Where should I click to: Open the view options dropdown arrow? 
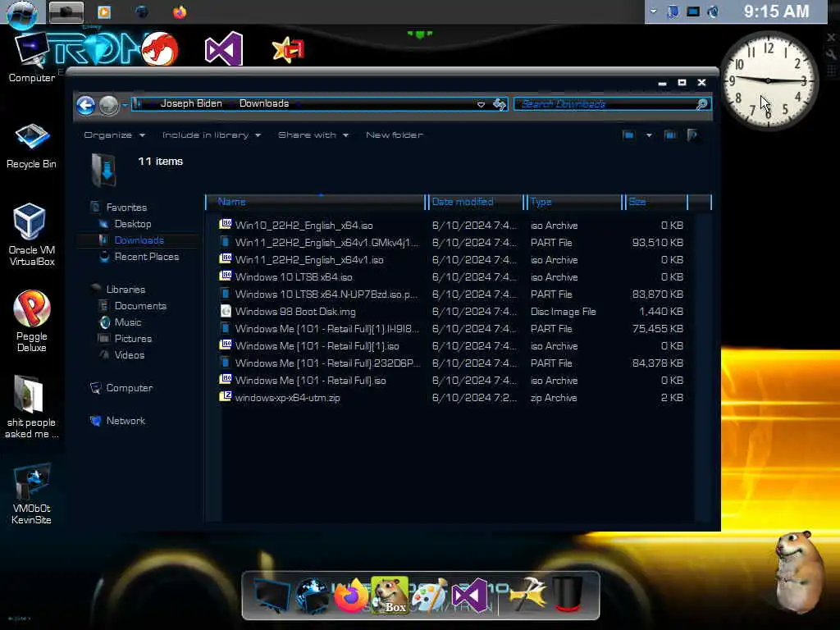(x=649, y=135)
